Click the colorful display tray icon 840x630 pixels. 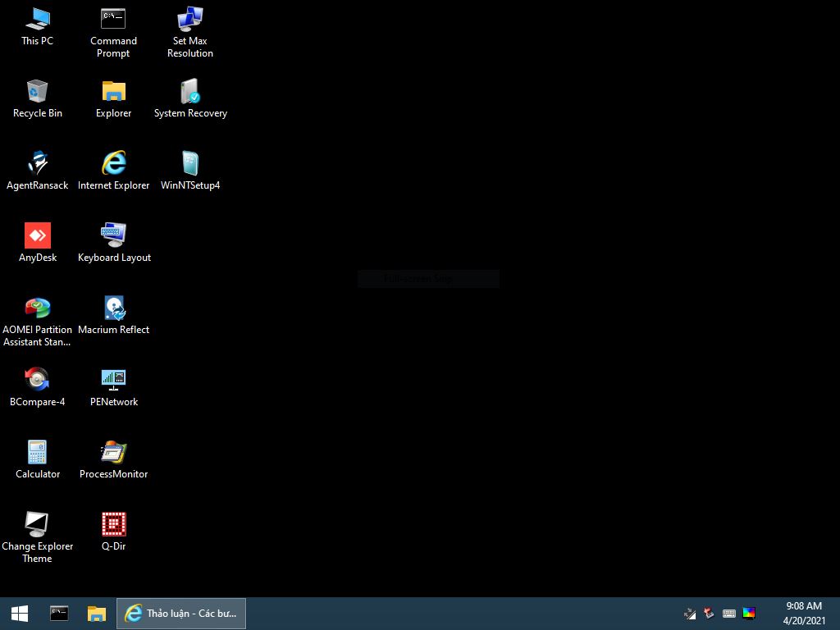tap(749, 614)
